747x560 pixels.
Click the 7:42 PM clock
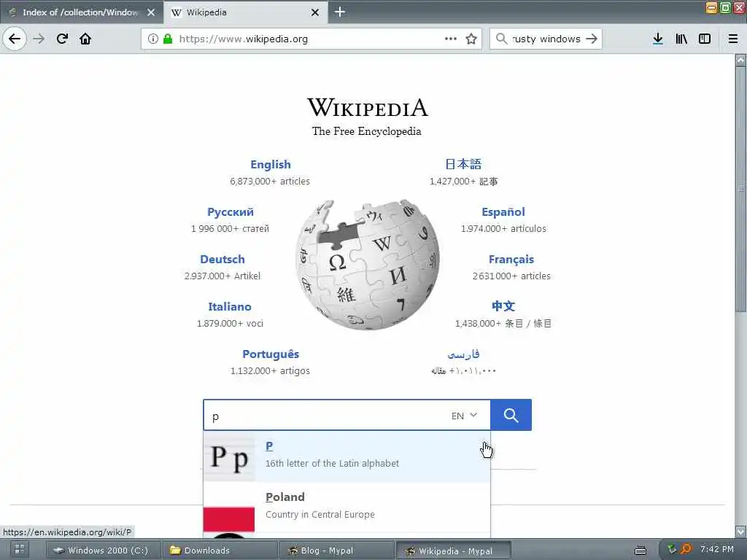click(x=717, y=549)
